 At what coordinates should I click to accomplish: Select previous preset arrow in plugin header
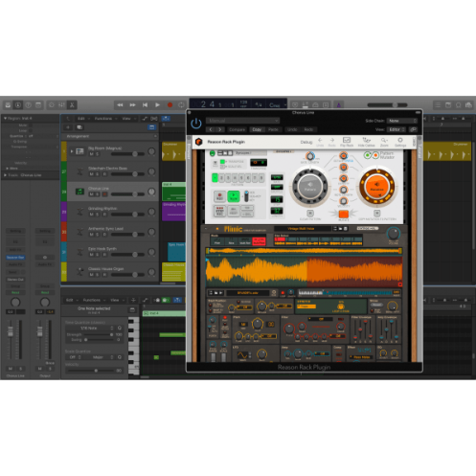211,129
